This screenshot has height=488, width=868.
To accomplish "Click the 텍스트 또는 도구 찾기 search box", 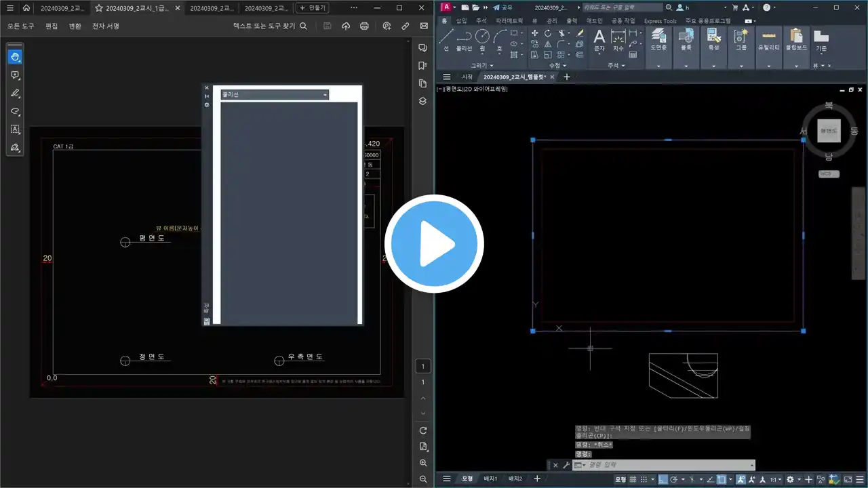I will [270, 26].
